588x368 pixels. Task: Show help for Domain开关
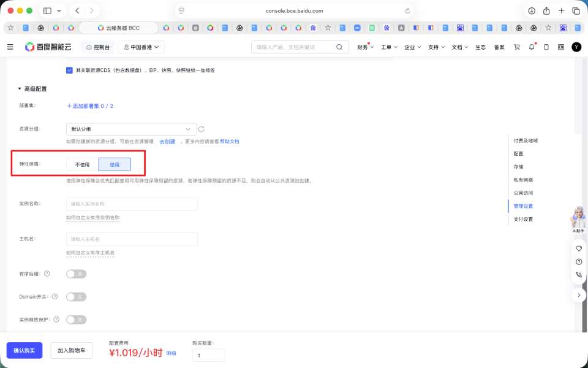[55, 297]
